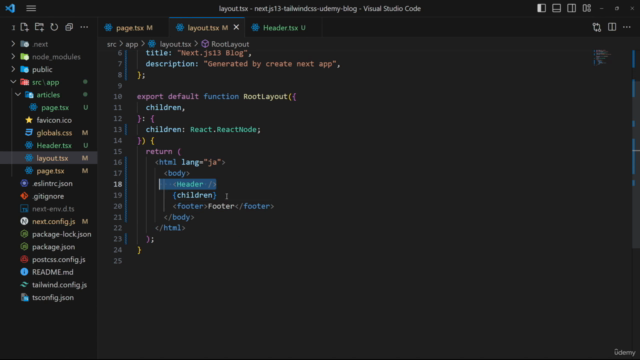The image size is (640, 360).
Task: Collapse the articles folder
Action: tap(48, 95)
